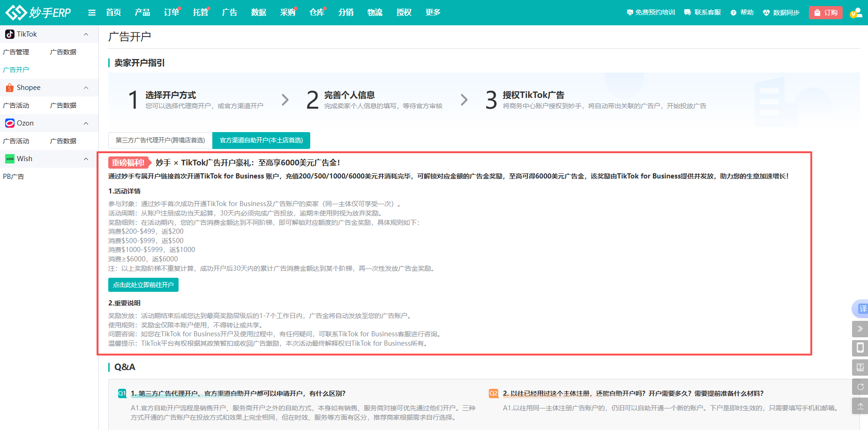Viewport: 868px width, 430px height.
Task: Select the 官方渠道自助开户(本土店首选) option
Action: 261,140
